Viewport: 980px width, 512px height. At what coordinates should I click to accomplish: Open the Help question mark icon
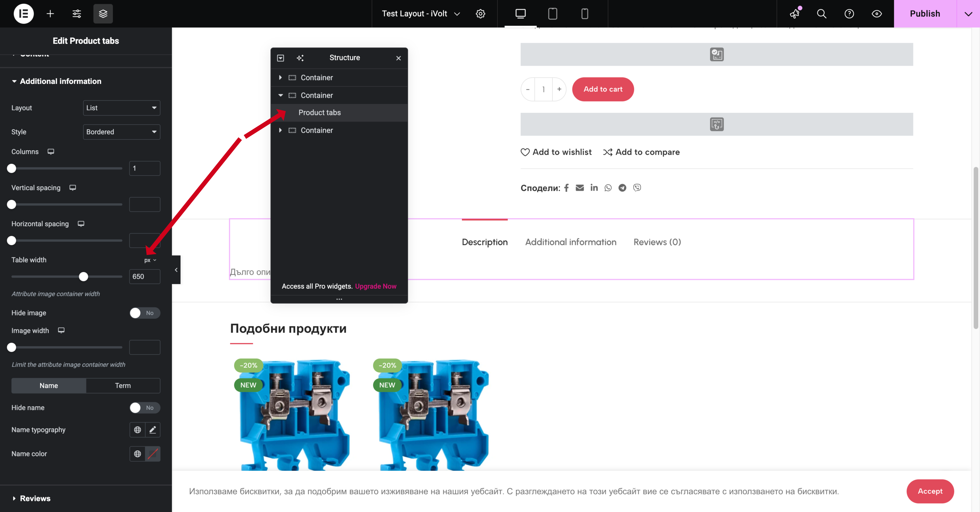tap(849, 14)
